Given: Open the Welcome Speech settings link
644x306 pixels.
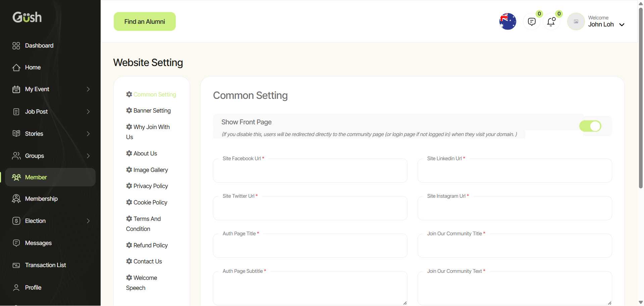Looking at the screenshot, I should click(x=142, y=283).
